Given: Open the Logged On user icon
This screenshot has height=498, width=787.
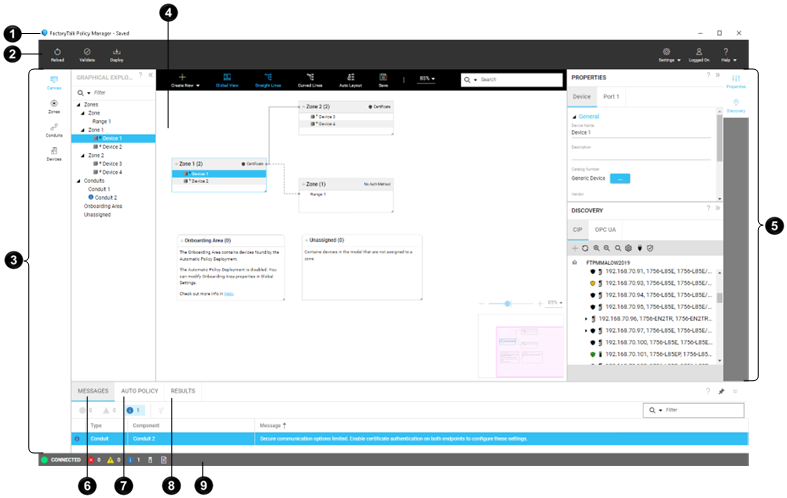Looking at the screenshot, I should point(699,55).
